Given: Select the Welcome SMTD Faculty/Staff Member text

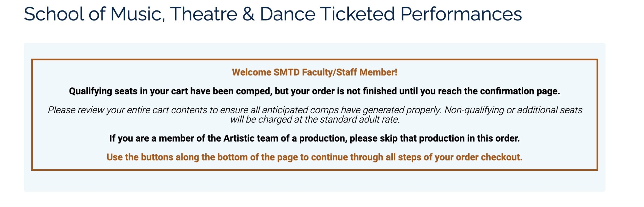Looking at the screenshot, I should pos(314,72).
